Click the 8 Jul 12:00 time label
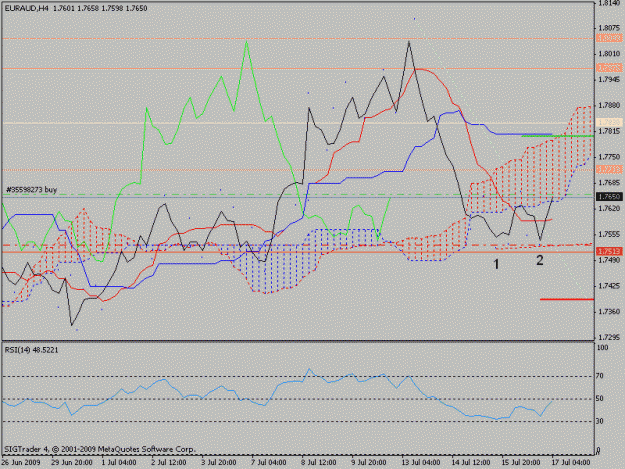Image resolution: width=625 pixels, height=469 pixels. [x=318, y=462]
